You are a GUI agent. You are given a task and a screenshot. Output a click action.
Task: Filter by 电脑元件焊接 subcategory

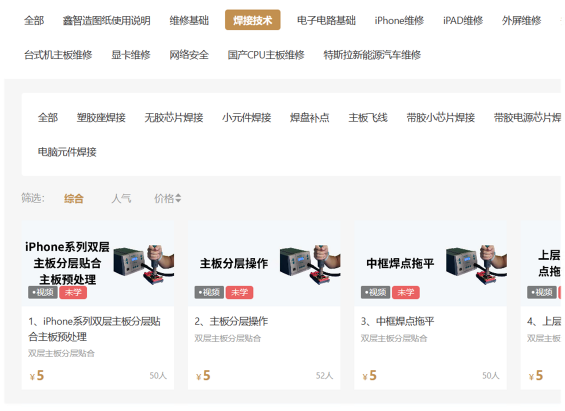coord(67,152)
